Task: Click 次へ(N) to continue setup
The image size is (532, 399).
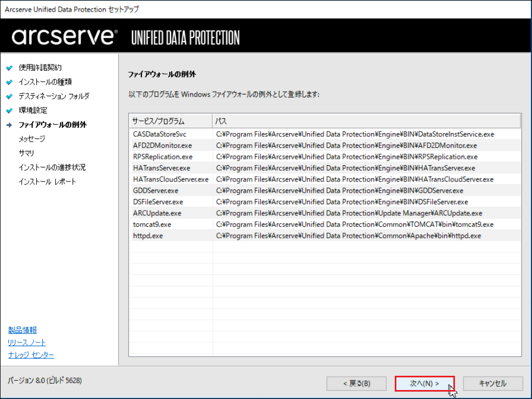Action: pos(424,383)
